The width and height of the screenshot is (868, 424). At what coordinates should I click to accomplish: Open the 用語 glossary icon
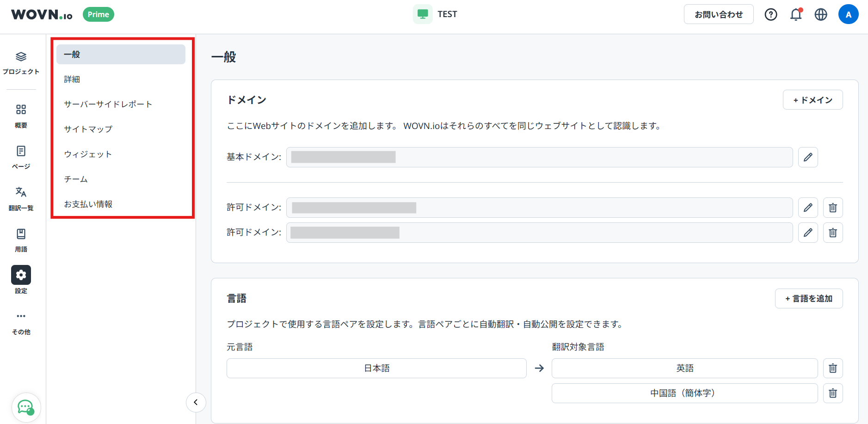pyautogui.click(x=21, y=234)
